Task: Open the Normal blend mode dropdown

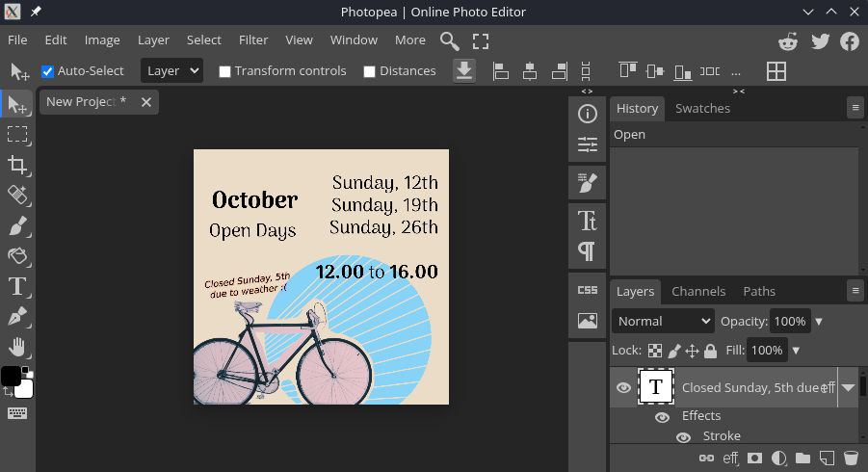Action: pos(662,321)
